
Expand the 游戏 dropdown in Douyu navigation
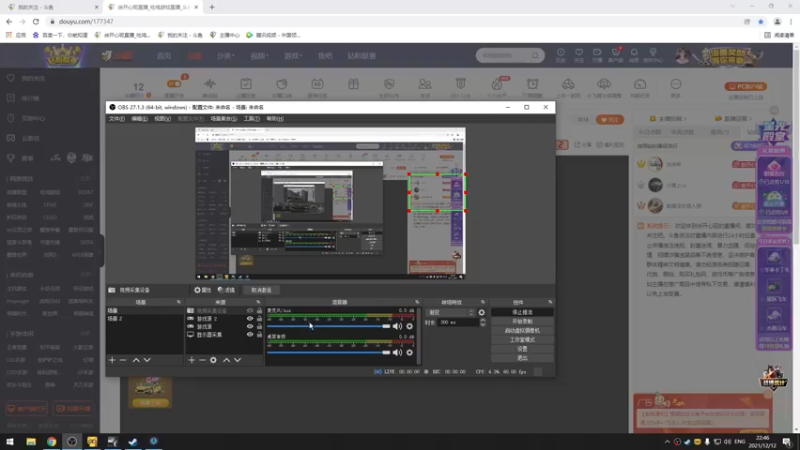[293, 56]
